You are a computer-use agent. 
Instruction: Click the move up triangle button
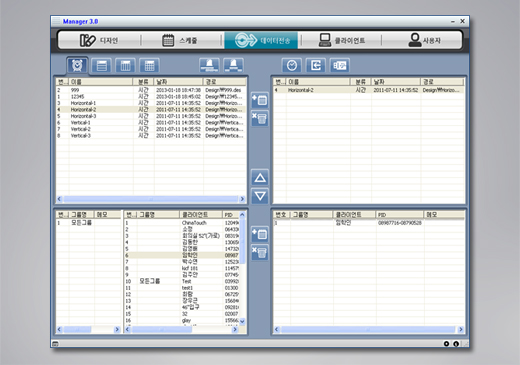260,178
